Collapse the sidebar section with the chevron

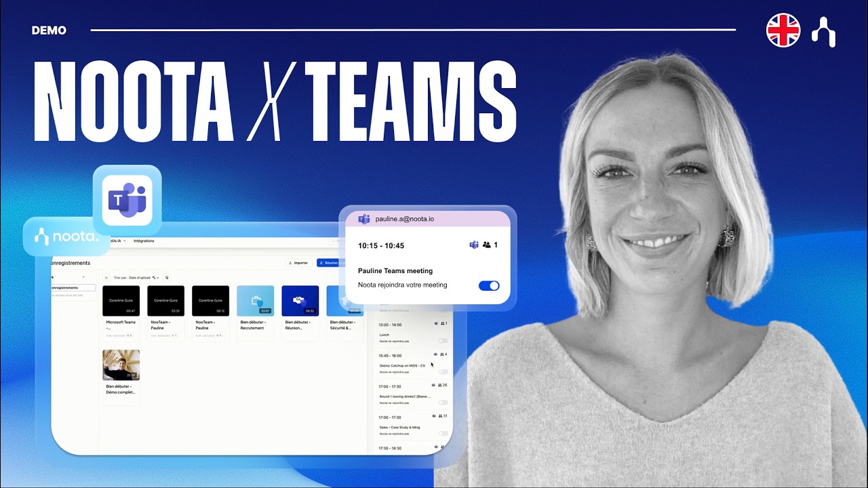point(83,277)
